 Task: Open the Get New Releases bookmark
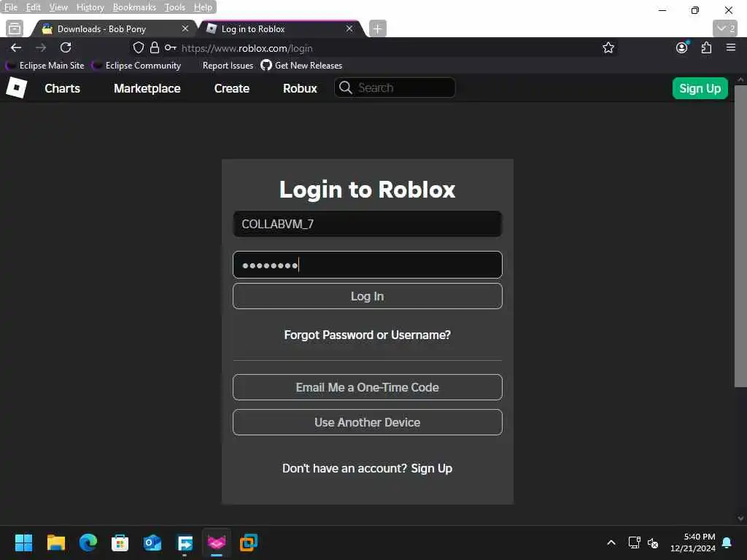click(301, 65)
